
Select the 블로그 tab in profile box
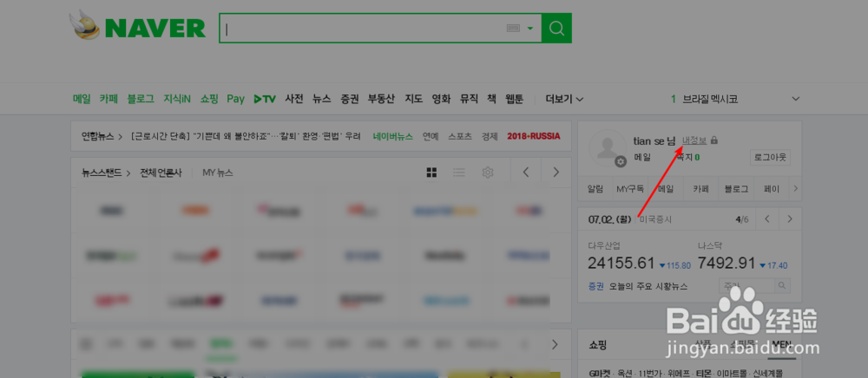click(736, 189)
